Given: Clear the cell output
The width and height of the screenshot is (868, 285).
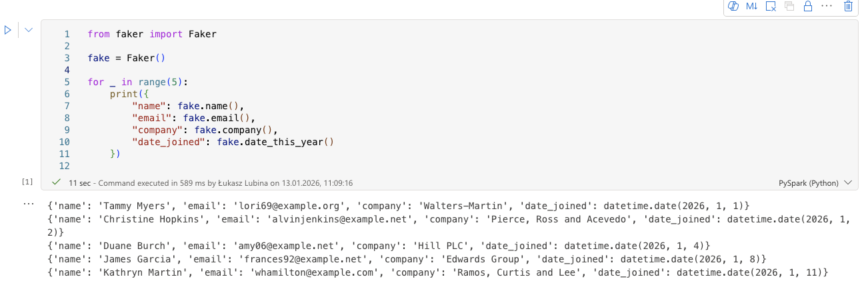Looking at the screenshot, I should 771,6.
